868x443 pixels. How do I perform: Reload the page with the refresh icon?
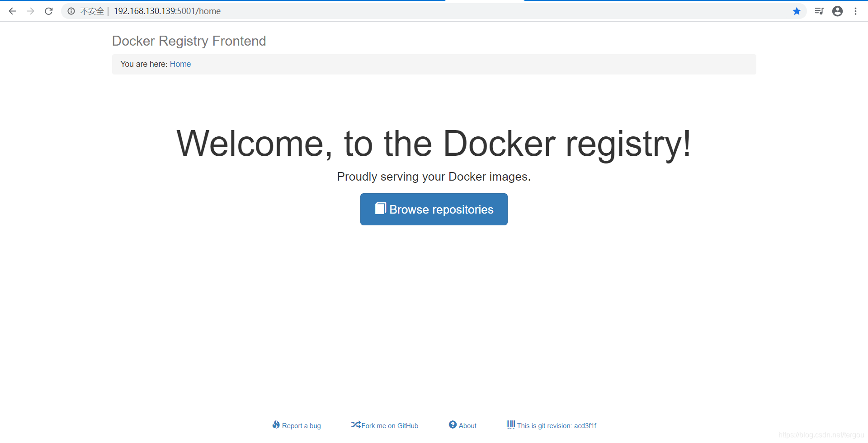point(49,11)
